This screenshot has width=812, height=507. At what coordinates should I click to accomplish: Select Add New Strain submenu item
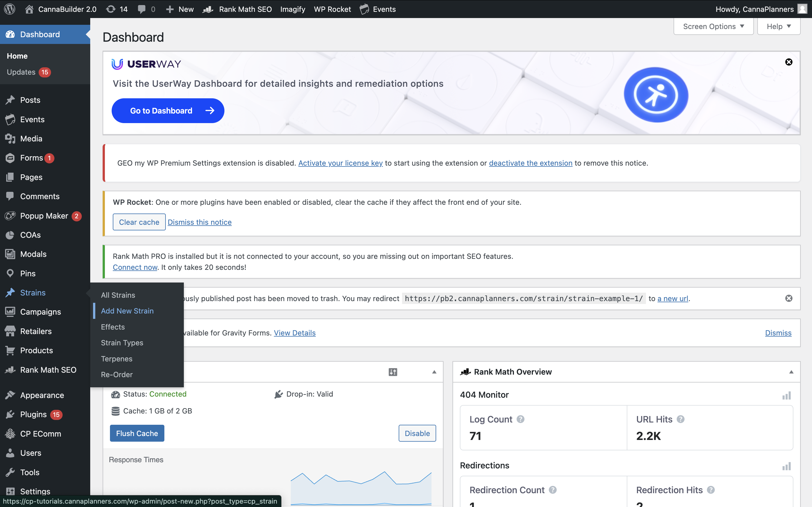click(x=127, y=311)
